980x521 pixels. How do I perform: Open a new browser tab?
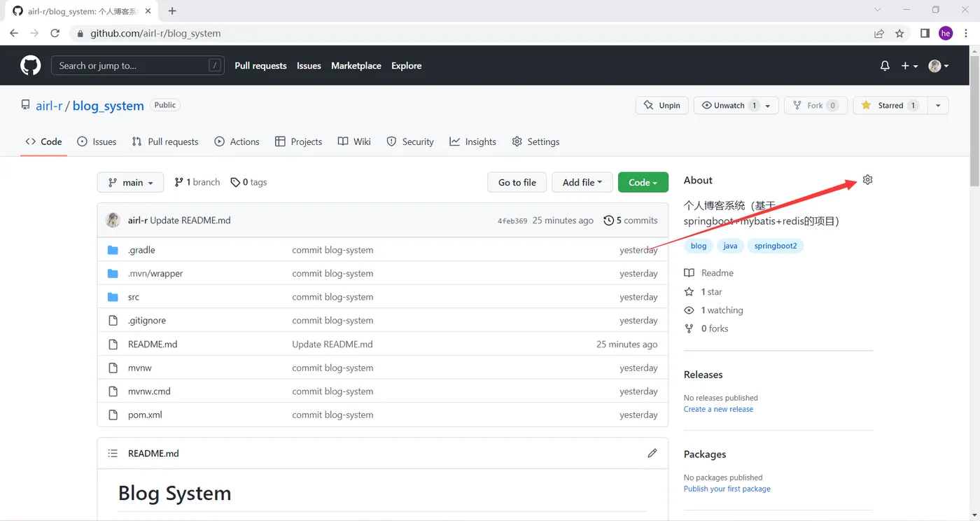(172, 11)
